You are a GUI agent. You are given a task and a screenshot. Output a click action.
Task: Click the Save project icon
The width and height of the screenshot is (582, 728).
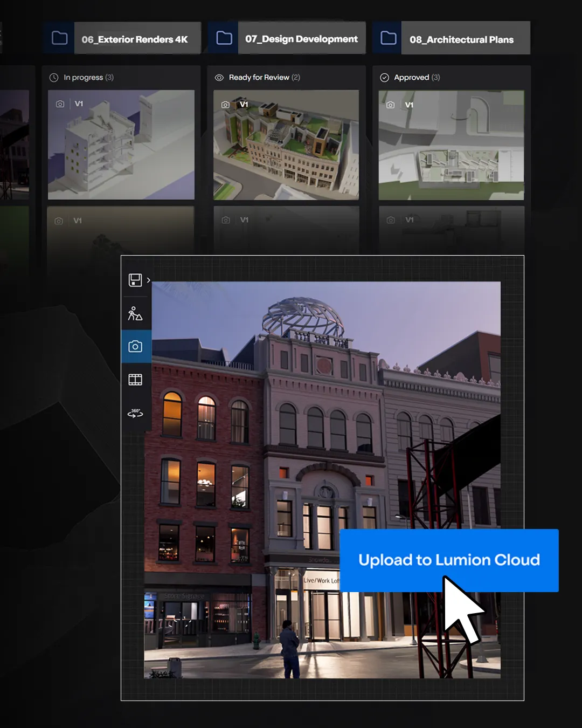[134, 280]
